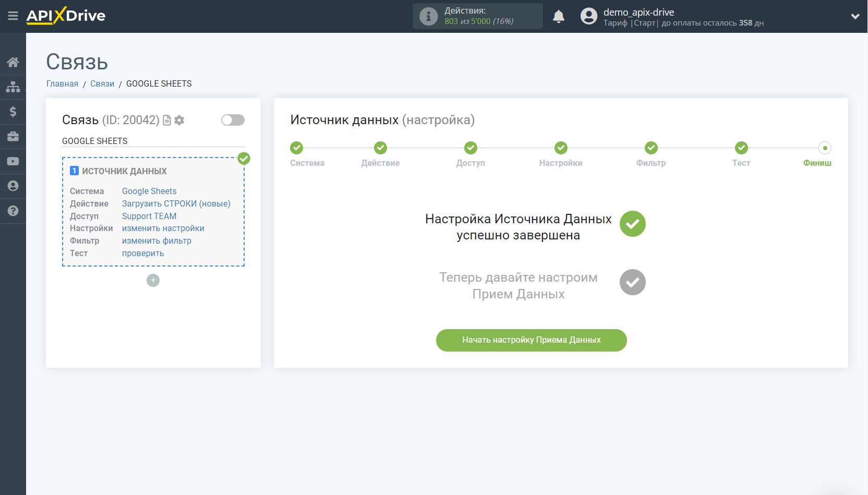
Task: Click the Google Sheets system link
Action: click(x=149, y=191)
